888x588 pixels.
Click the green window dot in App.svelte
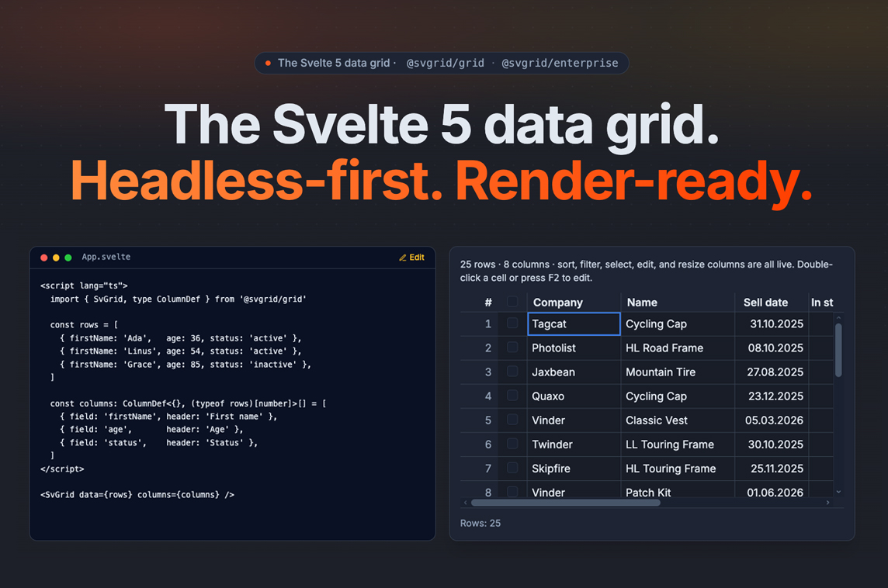[68, 258]
